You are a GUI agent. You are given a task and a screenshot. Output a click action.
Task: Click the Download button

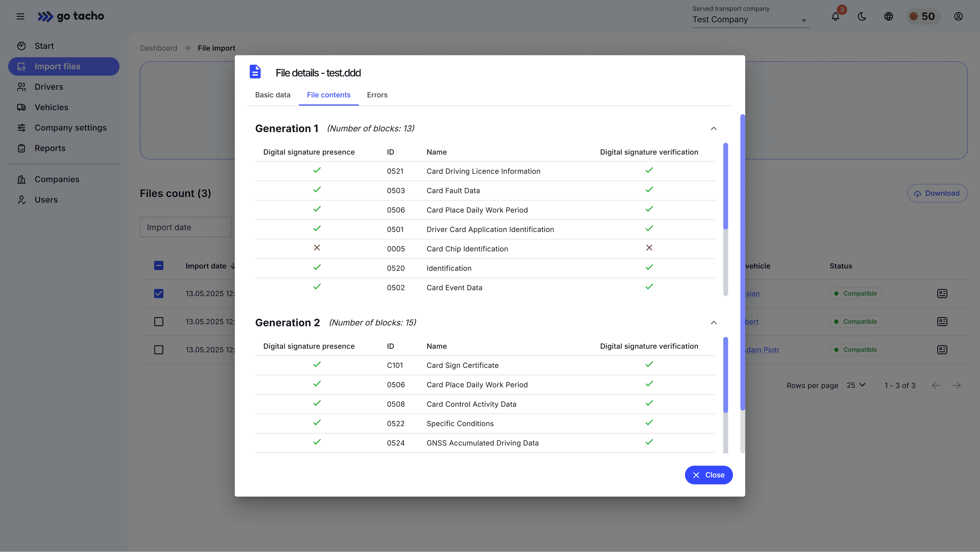(937, 193)
